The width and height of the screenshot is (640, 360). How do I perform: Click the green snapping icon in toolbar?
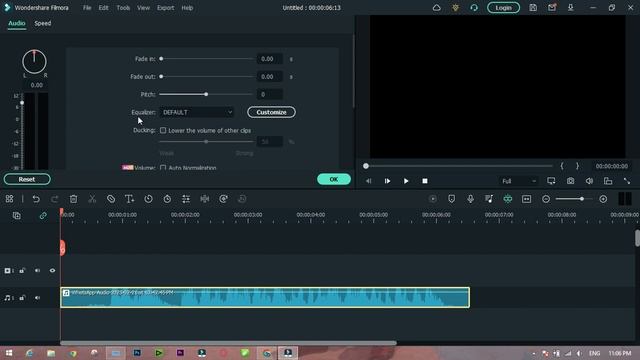pos(508,199)
